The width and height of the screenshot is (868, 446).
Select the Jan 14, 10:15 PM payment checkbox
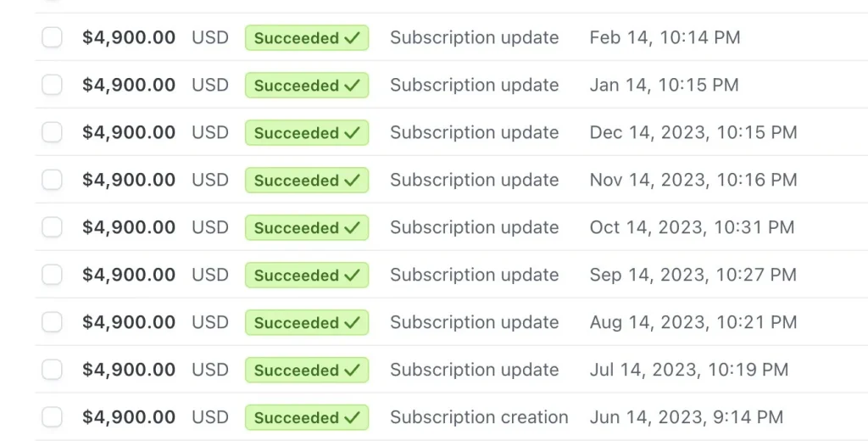[52, 85]
